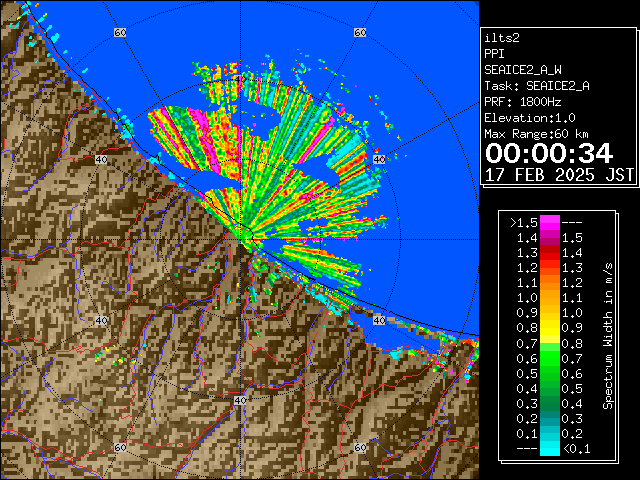640x480 pixels.
Task: Click the 'Spectrum Width in m/s' legend title
Action: tap(608, 336)
